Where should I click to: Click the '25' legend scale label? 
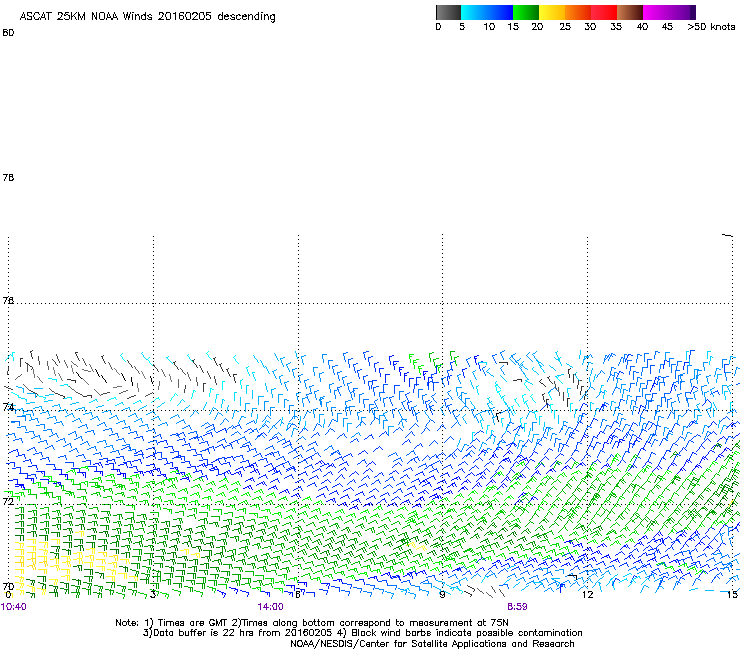(565, 27)
